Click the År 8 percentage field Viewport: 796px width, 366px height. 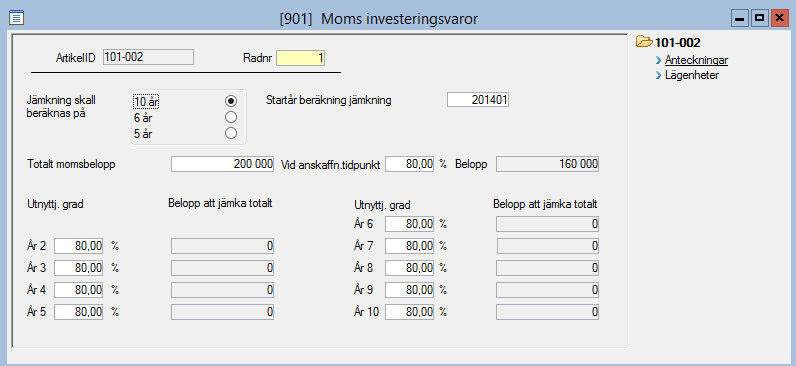(x=410, y=268)
